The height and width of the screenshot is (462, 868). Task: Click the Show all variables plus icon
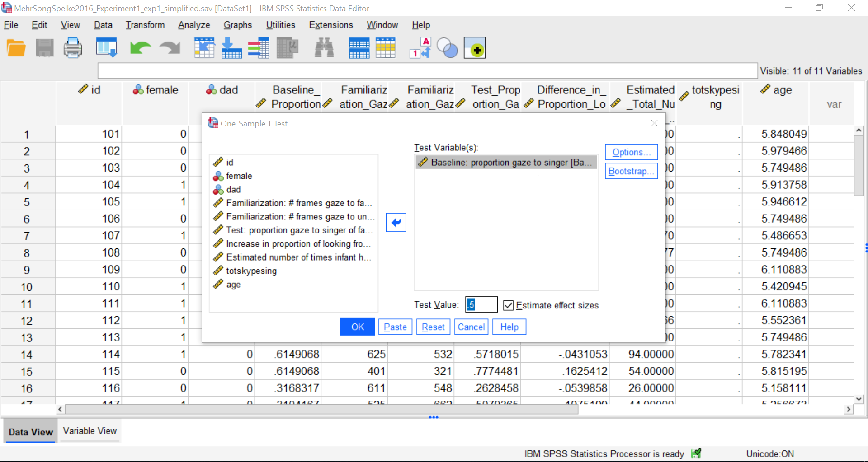[x=475, y=48]
